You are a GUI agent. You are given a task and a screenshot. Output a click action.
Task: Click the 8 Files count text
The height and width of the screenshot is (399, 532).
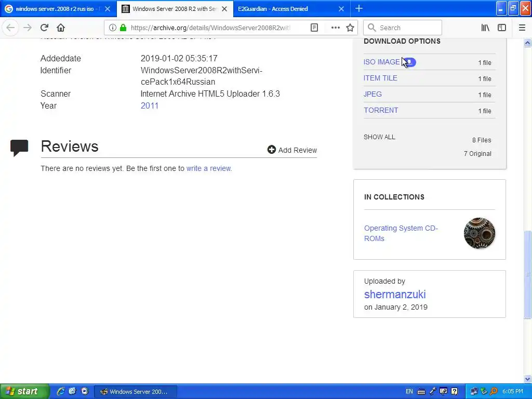pyautogui.click(x=482, y=140)
